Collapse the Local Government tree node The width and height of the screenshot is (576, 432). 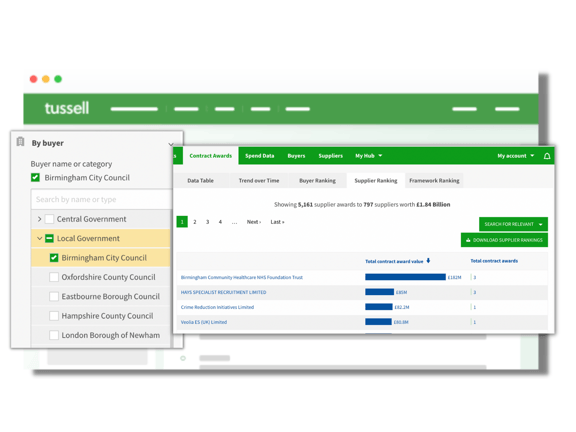pyautogui.click(x=39, y=238)
